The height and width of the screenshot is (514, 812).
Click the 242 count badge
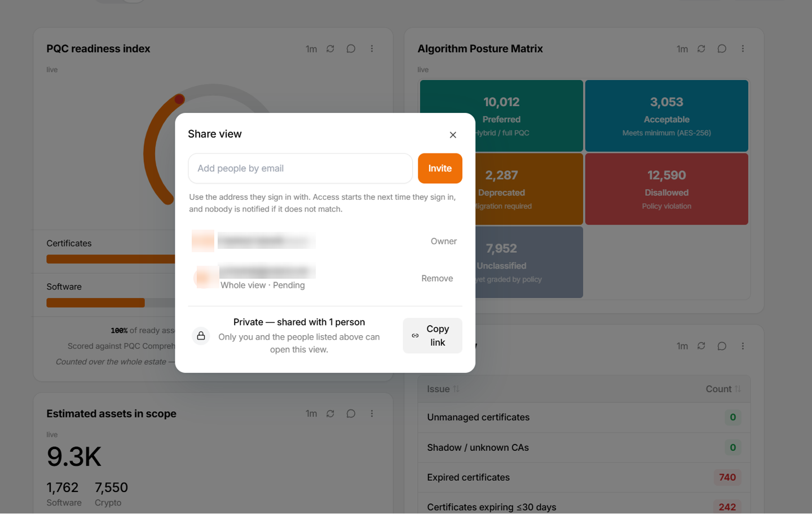(x=727, y=507)
